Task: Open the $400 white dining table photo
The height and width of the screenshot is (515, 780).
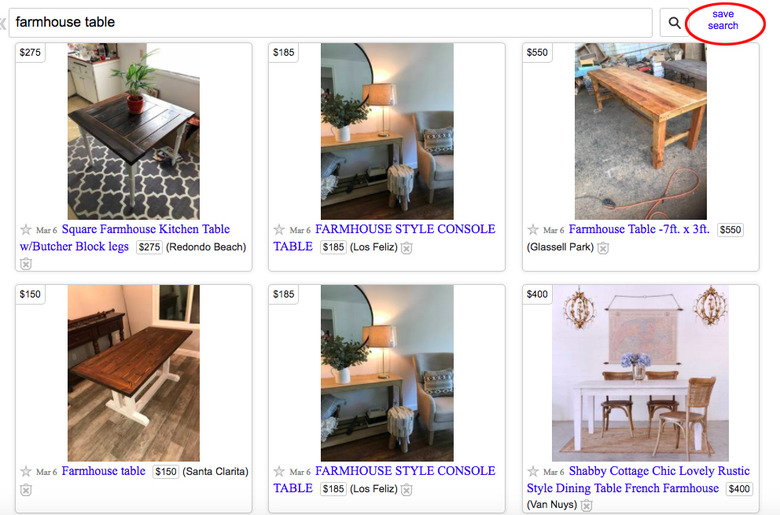Action: tap(641, 373)
